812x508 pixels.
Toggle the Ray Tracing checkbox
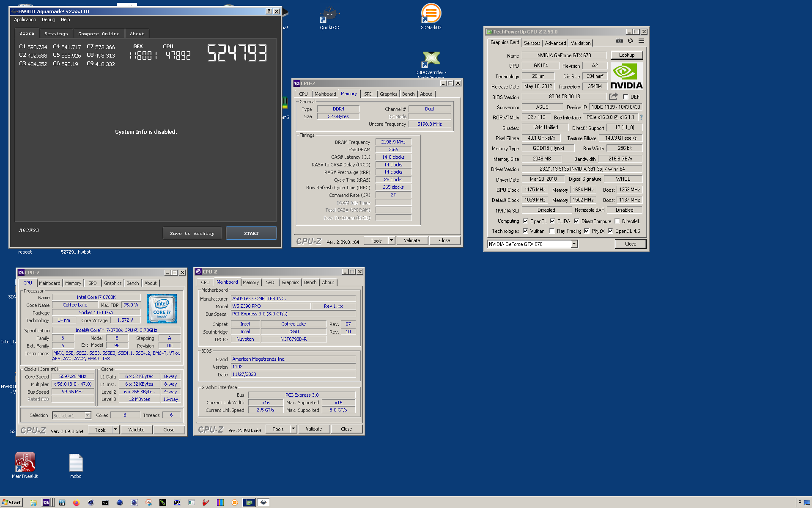[552, 231]
